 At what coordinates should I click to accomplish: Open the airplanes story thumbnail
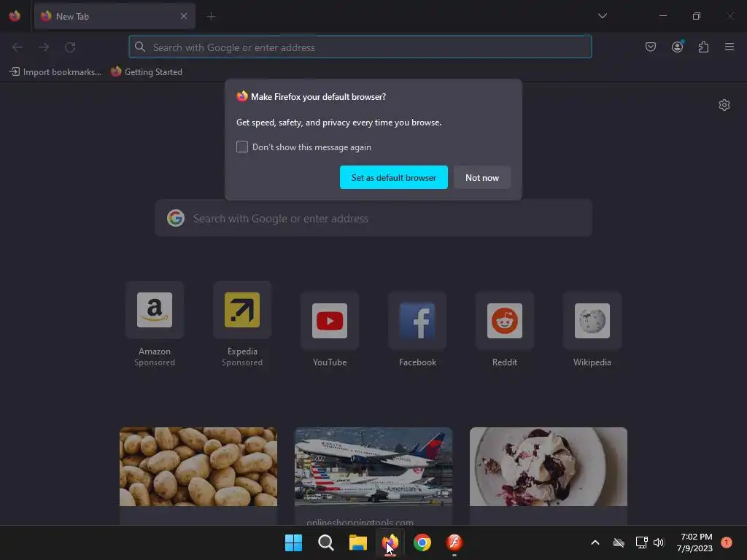(373, 467)
